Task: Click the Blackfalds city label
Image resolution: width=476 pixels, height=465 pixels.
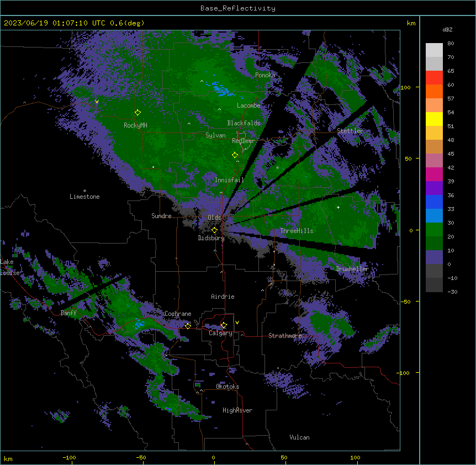Action: coord(244,123)
